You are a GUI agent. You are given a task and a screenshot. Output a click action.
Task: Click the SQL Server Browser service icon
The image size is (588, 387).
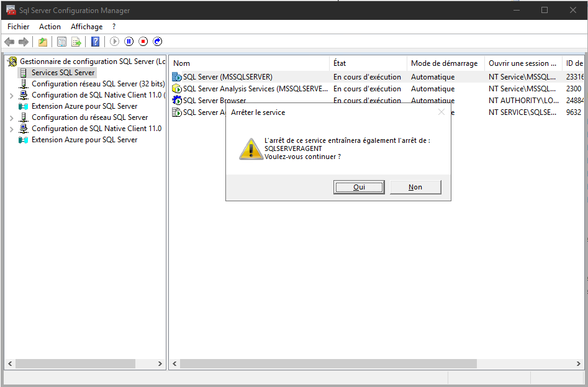176,101
